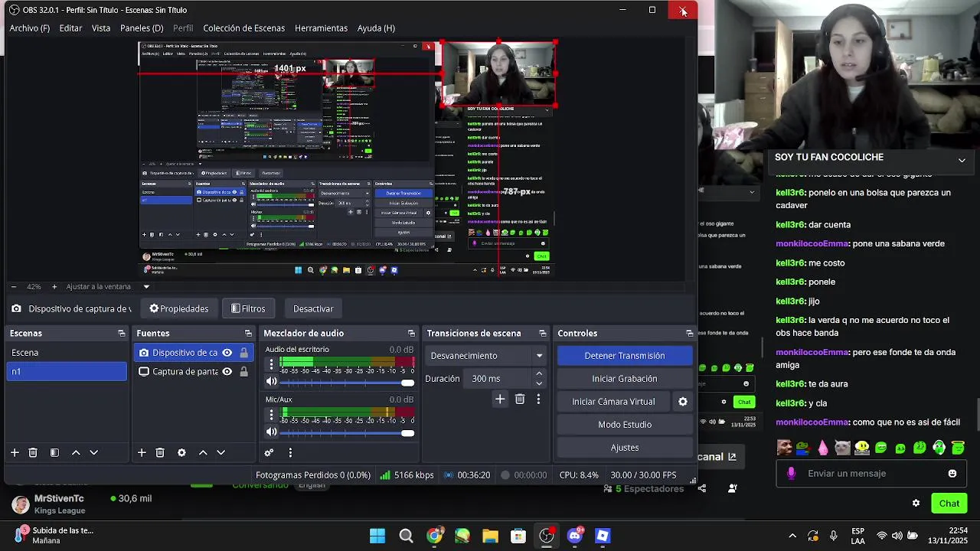This screenshot has width=980, height=551.
Task: Click Detener Transmisión button
Action: pos(625,356)
